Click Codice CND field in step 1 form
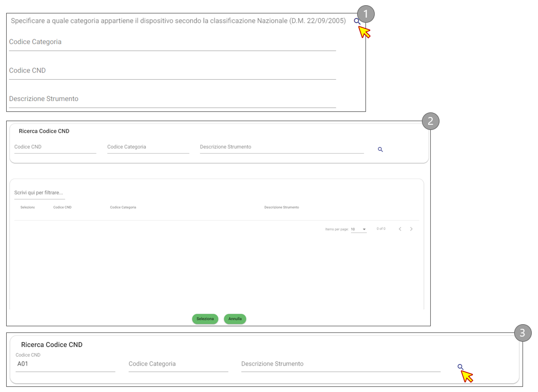Screen dimensions: 538x392 (x=172, y=71)
